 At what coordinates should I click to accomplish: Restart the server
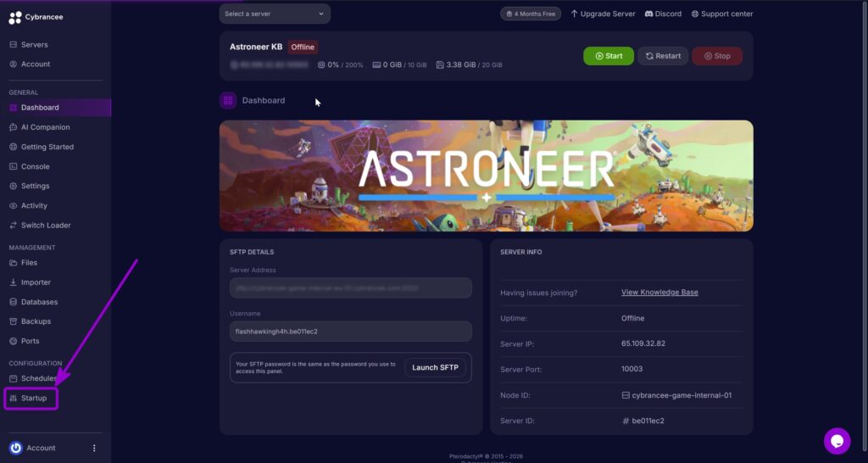(x=663, y=56)
